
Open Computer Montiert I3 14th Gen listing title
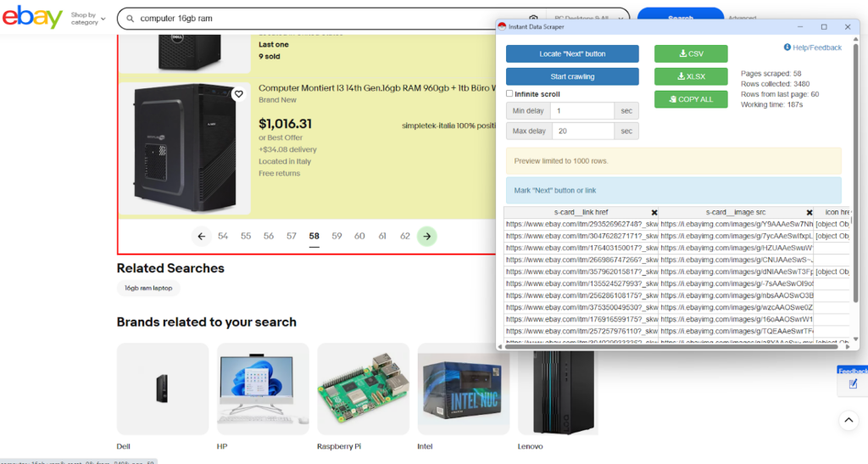coord(376,88)
